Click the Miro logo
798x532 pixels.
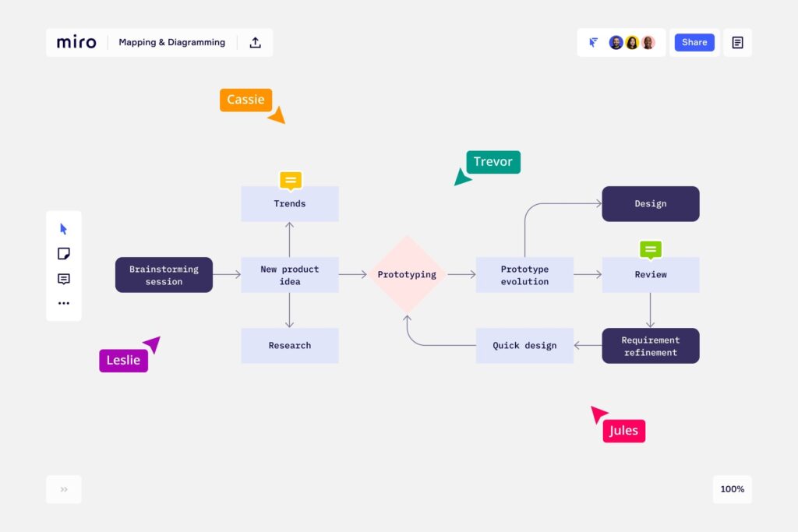coord(76,42)
